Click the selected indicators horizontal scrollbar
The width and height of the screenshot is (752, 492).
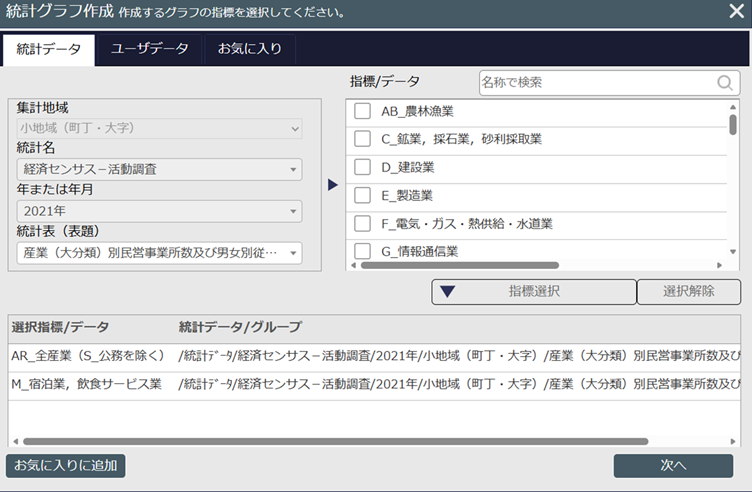[x=335, y=440]
